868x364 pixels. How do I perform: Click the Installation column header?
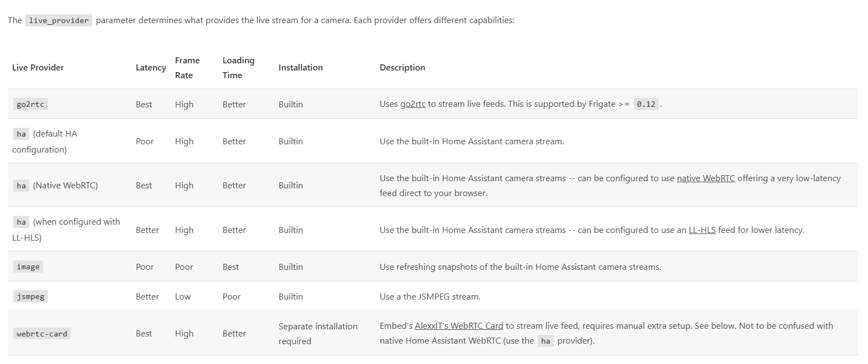[x=301, y=68]
